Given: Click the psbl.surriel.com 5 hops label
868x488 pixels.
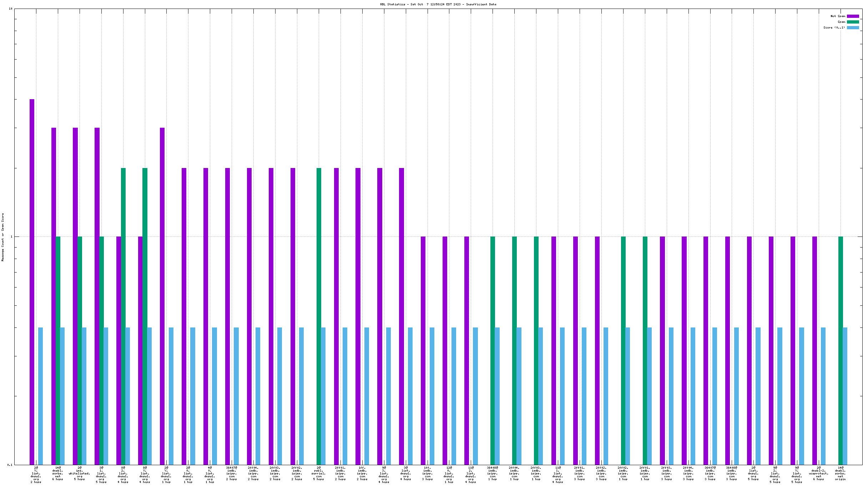Looking at the screenshot, I should click(x=319, y=473).
